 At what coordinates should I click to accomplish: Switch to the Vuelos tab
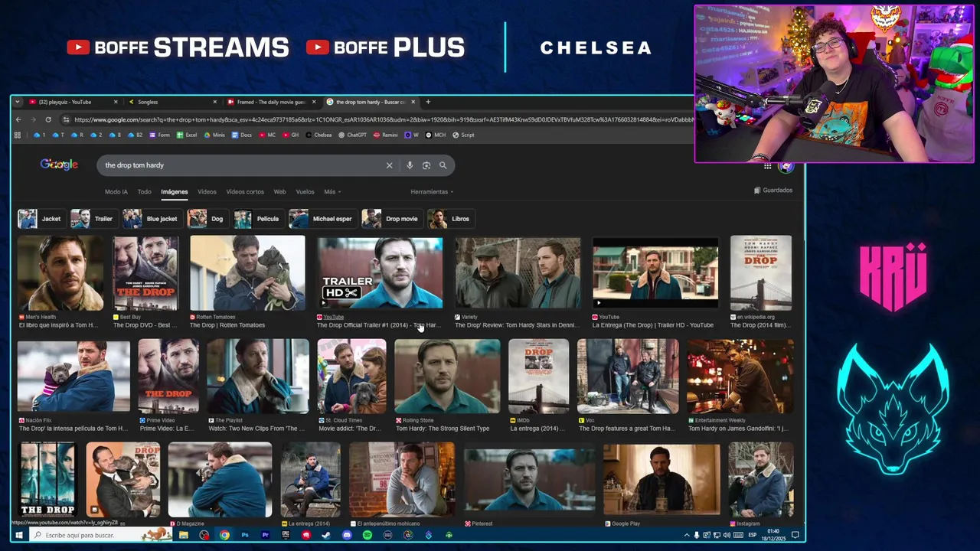[305, 192]
